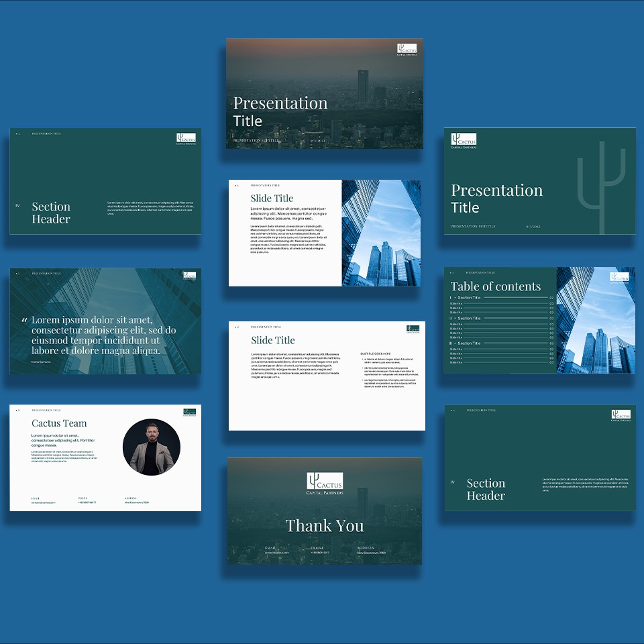Click the Cactus logo on the city skyline title slide
The width and height of the screenshot is (644, 644).
(x=407, y=50)
